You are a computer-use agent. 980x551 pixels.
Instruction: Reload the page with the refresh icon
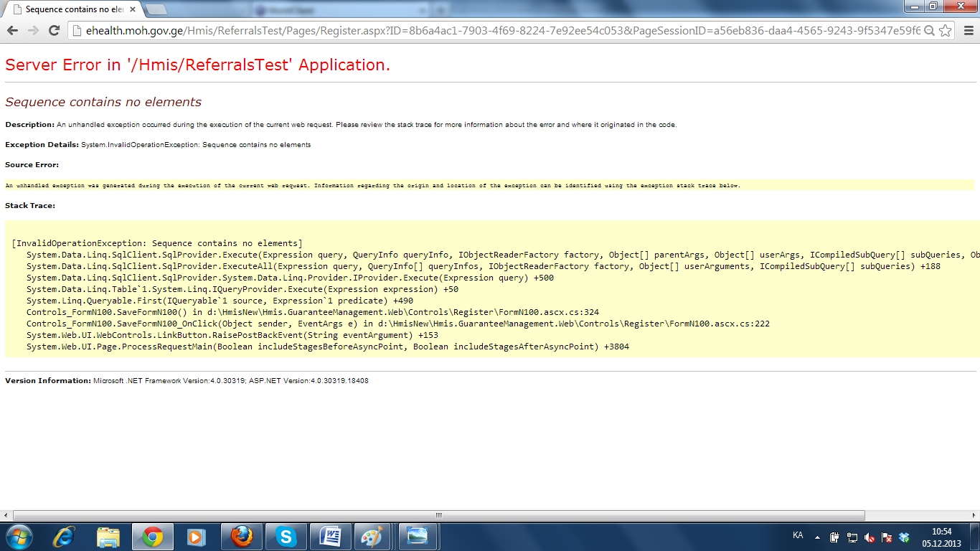[x=54, y=30]
